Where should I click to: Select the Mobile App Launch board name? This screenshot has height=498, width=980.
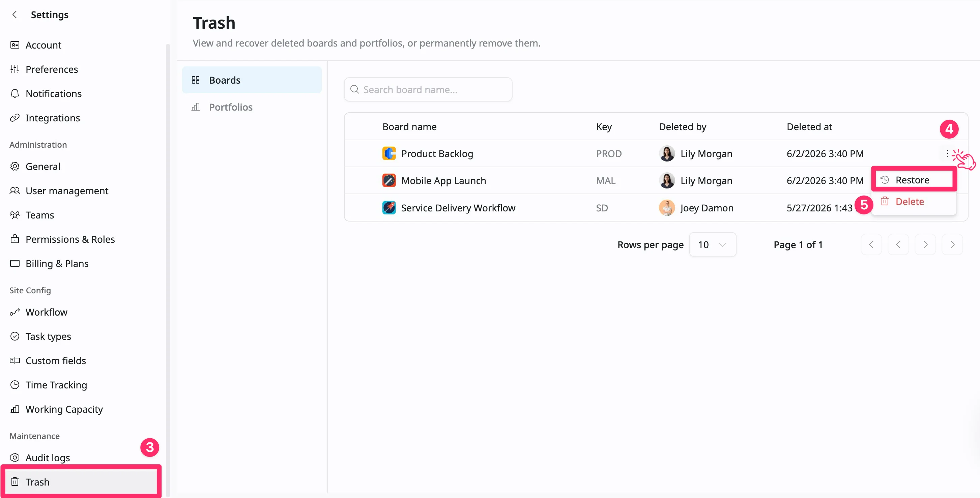click(443, 181)
